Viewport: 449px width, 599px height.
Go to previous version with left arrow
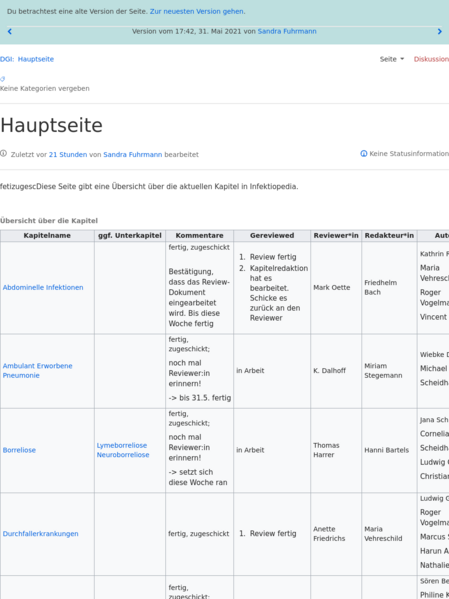pyautogui.click(x=10, y=32)
